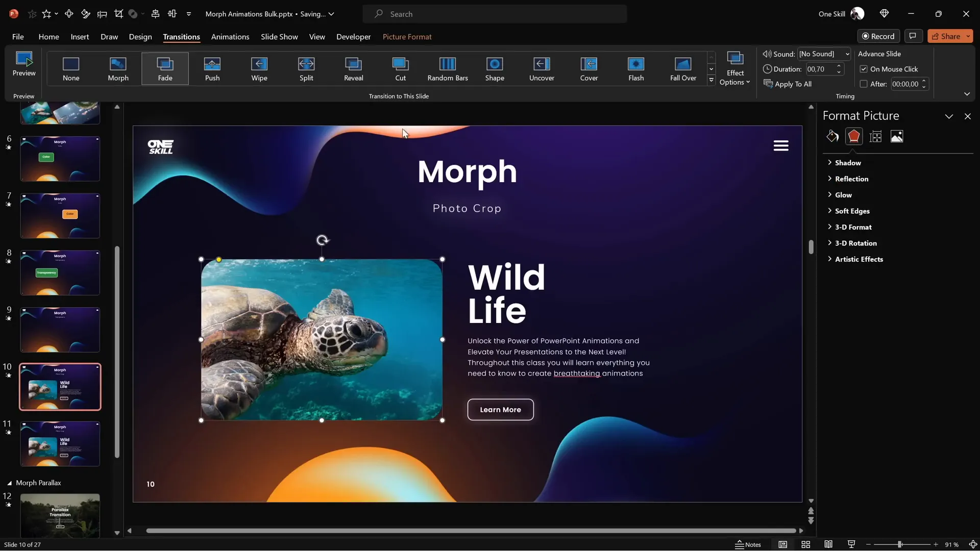Apply the Random Bars transition

coord(448,69)
